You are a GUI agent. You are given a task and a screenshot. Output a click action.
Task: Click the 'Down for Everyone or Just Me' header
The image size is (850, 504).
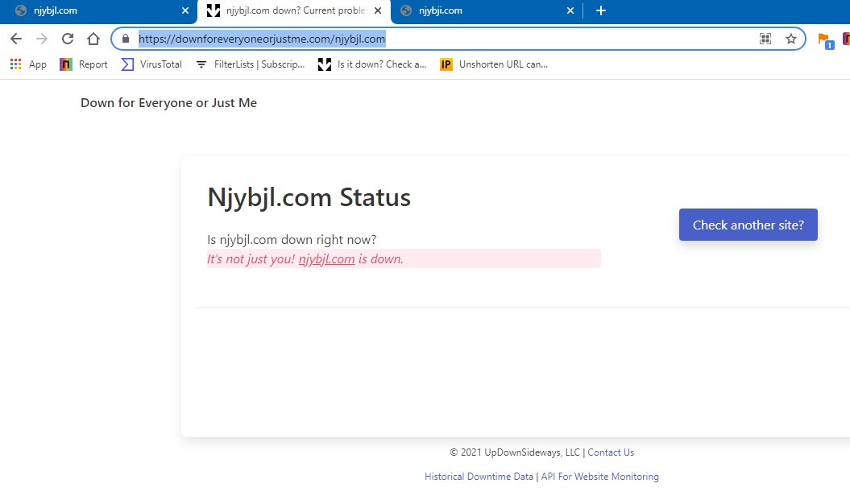pos(168,103)
